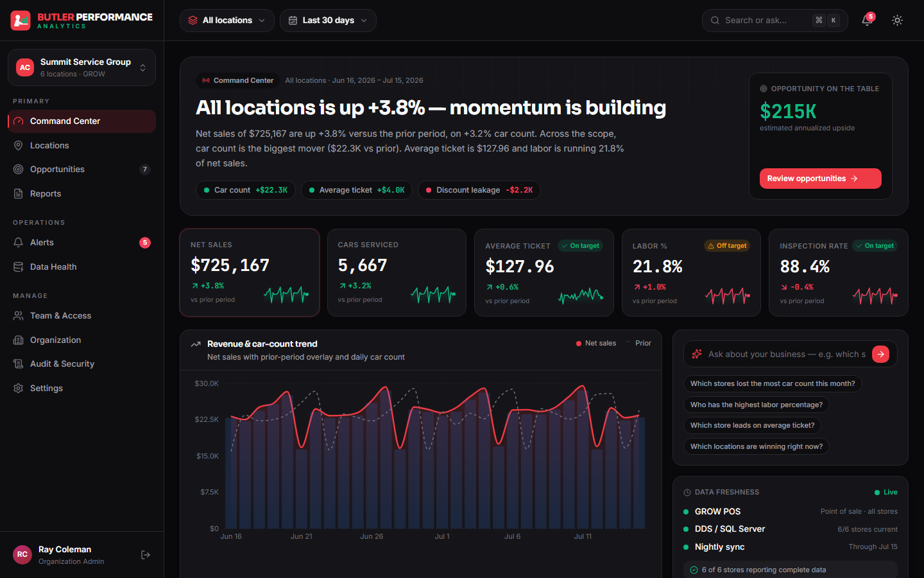Focus the Search or ask field
This screenshot has height=578, width=924.
(x=775, y=21)
